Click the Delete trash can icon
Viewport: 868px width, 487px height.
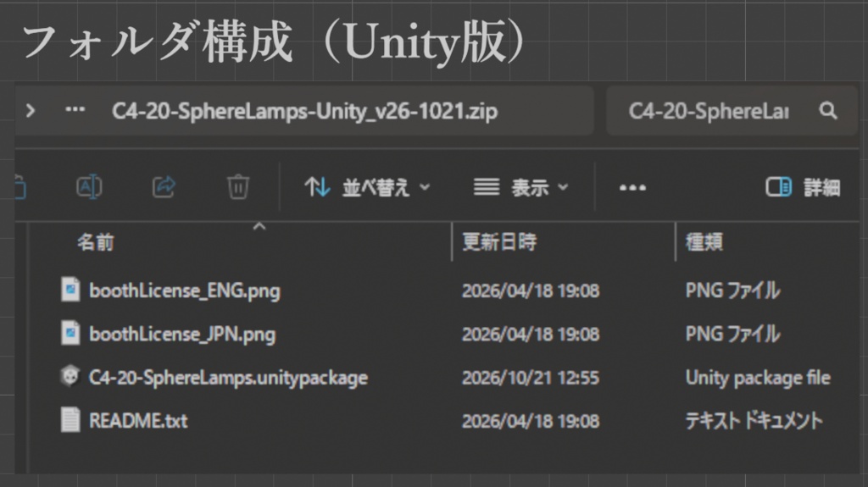click(x=238, y=187)
